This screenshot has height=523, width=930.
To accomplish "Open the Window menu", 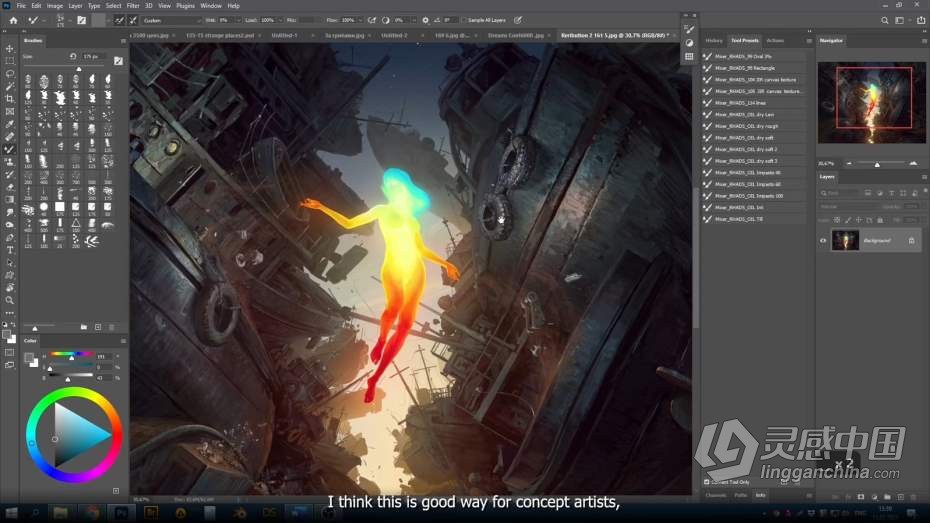I will pyautogui.click(x=211, y=6).
